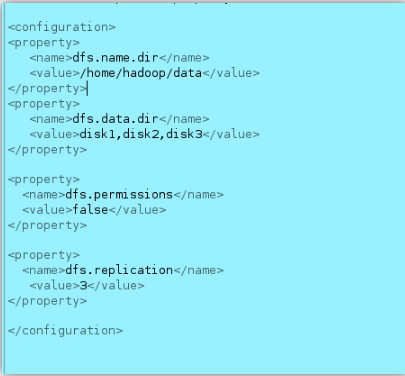Click the last closing property tag

47,301
